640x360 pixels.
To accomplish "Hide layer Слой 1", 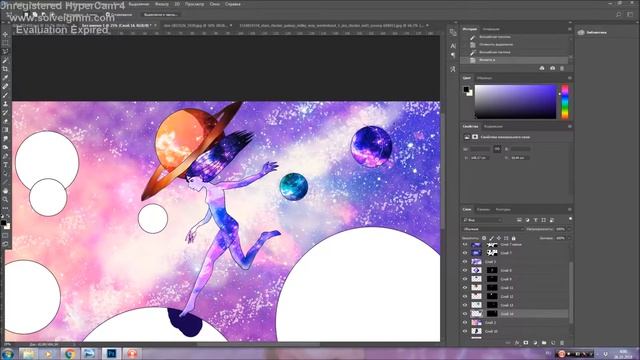I will [465, 262].
